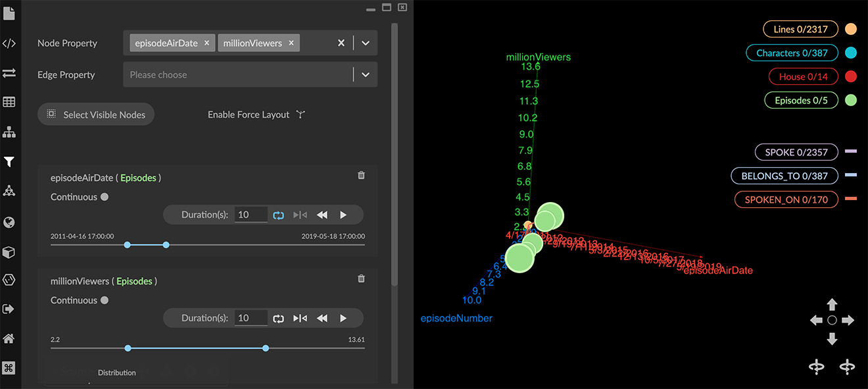Click the Select Visible Nodes button
This screenshot has width=868, height=389.
[x=95, y=114]
